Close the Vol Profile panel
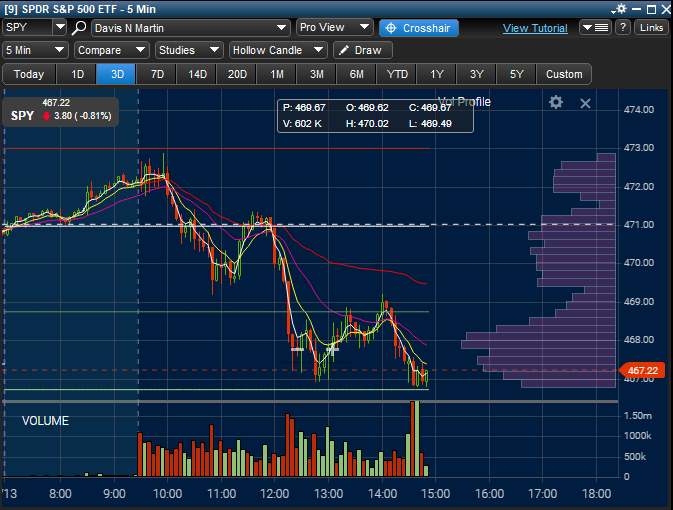 (585, 103)
